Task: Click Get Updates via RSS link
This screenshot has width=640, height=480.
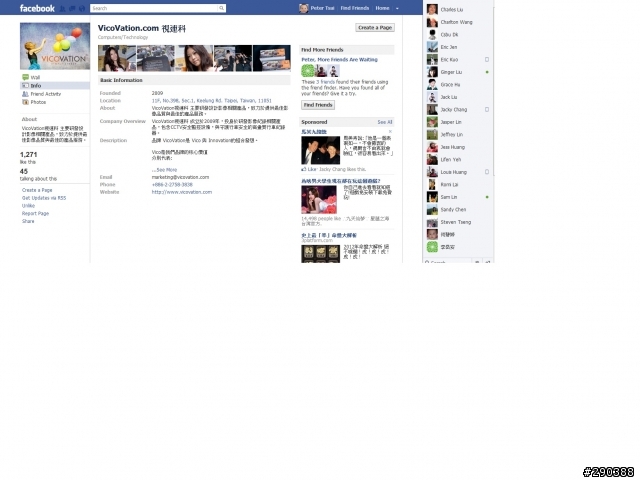Action: [x=44, y=198]
